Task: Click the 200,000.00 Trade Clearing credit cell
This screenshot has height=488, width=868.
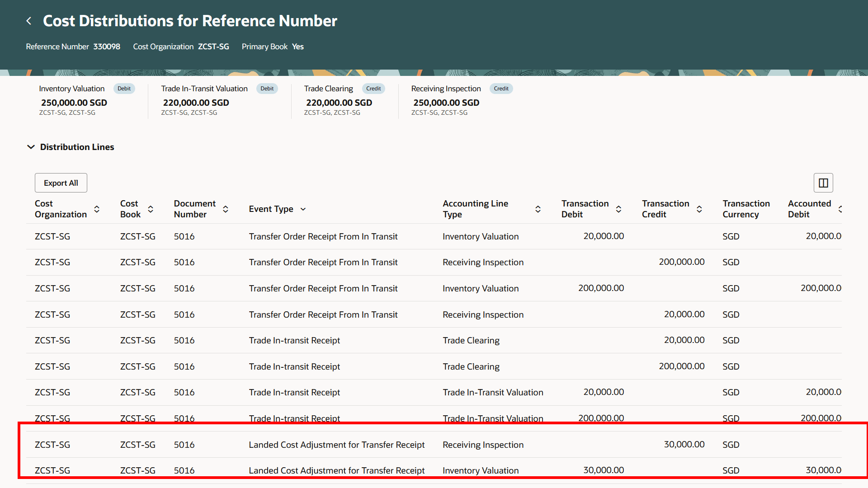Action: click(681, 366)
